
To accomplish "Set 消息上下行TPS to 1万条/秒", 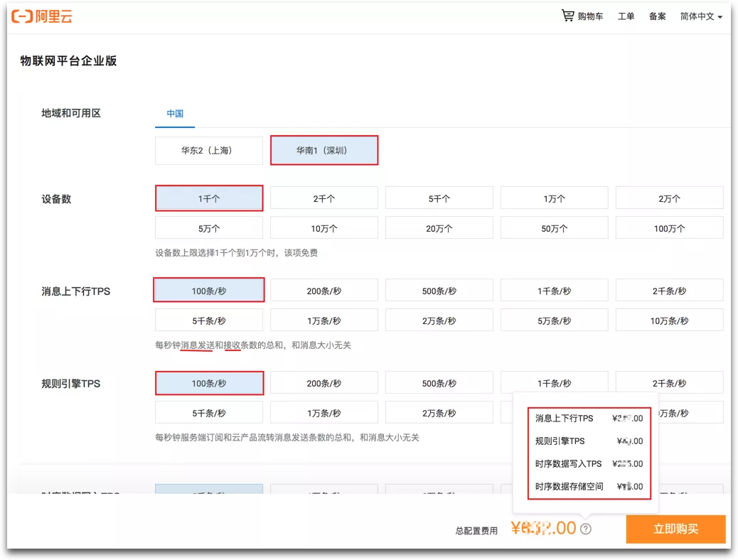I will point(323,321).
